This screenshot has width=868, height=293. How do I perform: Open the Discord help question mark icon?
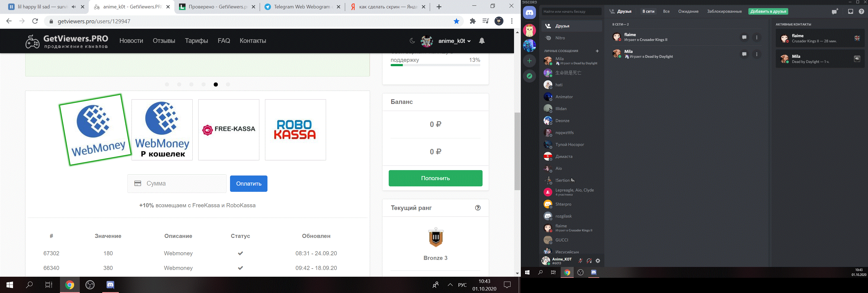[x=861, y=11]
